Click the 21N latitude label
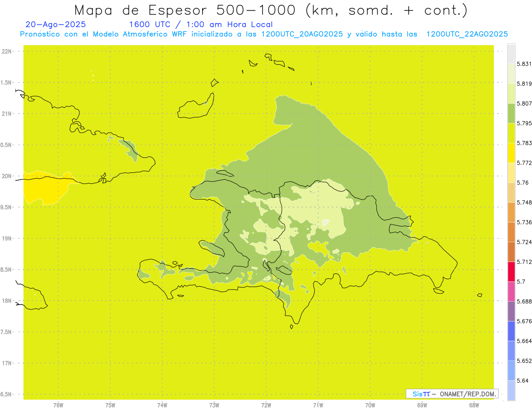This screenshot has height=411, width=532. (6, 114)
